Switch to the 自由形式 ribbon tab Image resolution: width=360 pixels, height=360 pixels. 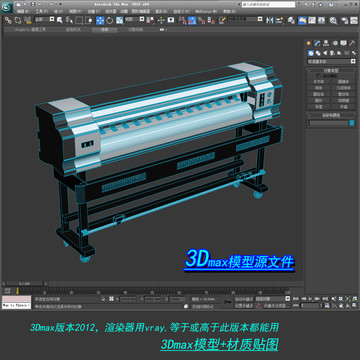(73, 30)
